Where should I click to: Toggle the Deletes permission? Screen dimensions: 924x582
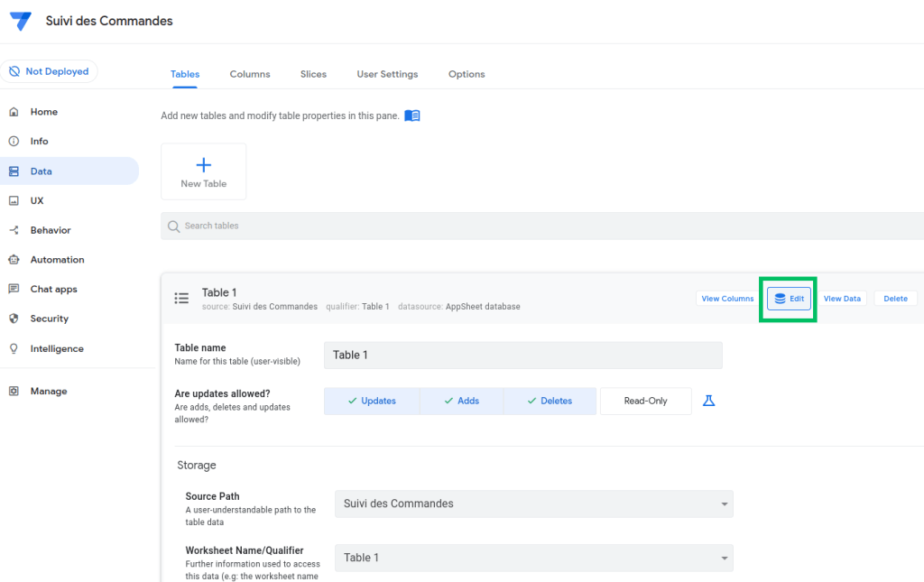click(x=550, y=402)
